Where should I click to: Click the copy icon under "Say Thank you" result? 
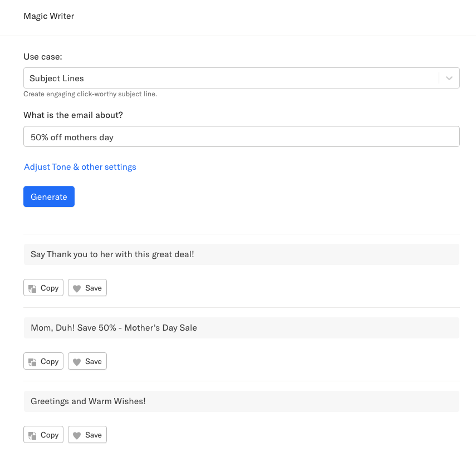[x=32, y=288]
